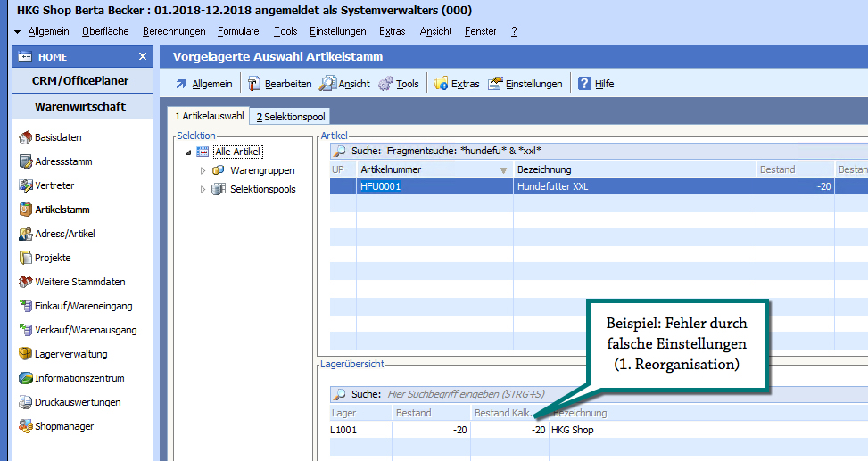Click the CRM/OfficePlaner panel button
Image resolution: width=868 pixels, height=461 pixels.
80,81
